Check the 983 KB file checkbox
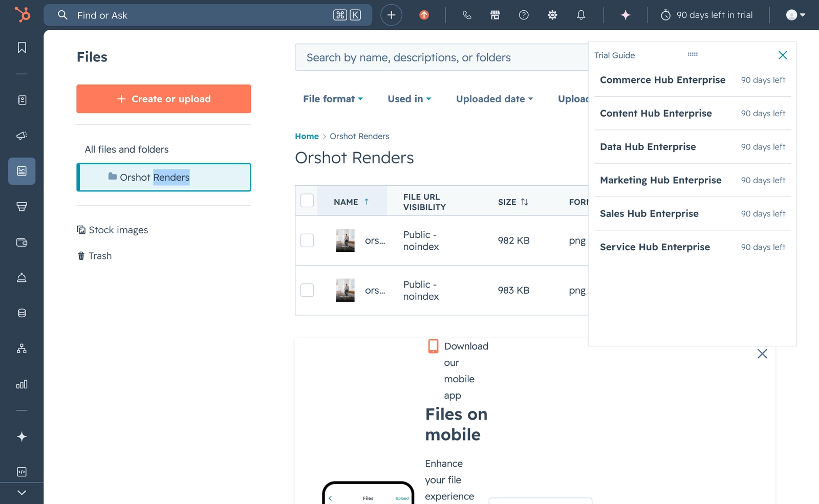This screenshot has height=504, width=819. click(307, 290)
